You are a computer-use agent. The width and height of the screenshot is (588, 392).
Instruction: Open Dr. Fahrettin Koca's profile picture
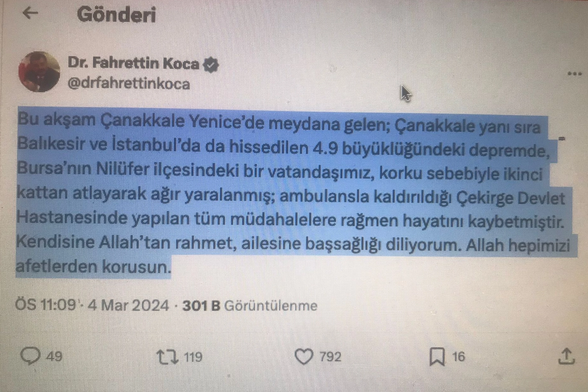coord(39,72)
